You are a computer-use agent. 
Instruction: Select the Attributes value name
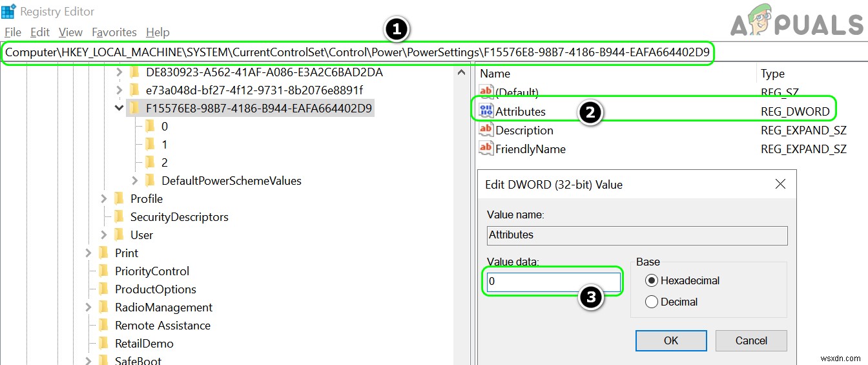tap(521, 111)
